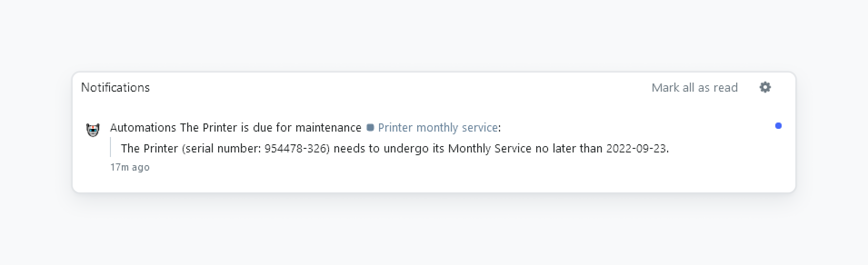The image size is (868, 265).
Task: Click the Automations bot avatar
Action: tap(93, 130)
